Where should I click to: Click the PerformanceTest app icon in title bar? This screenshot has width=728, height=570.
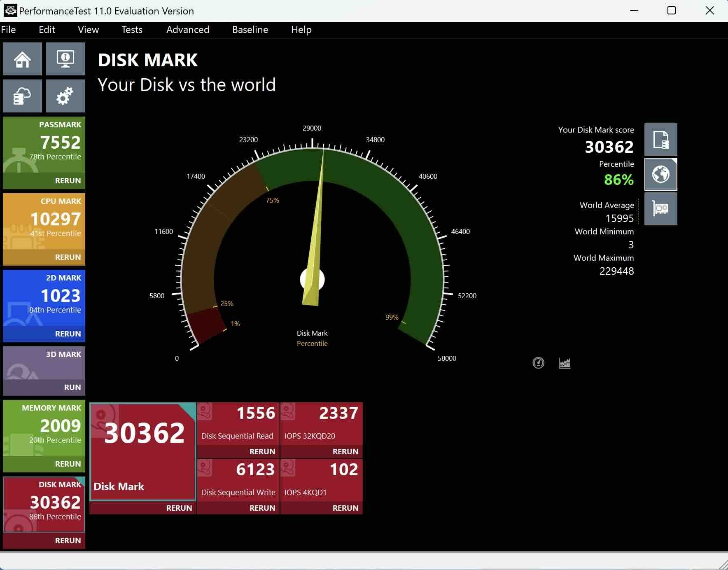(10, 11)
